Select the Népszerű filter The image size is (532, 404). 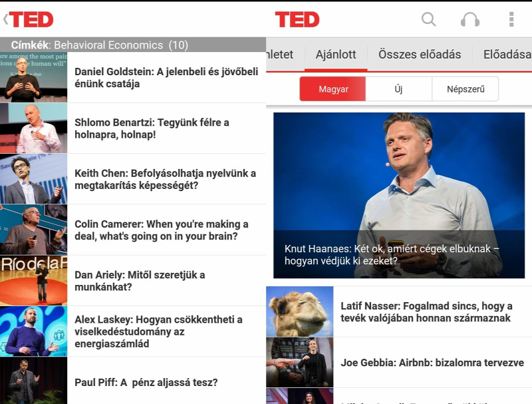(465, 89)
